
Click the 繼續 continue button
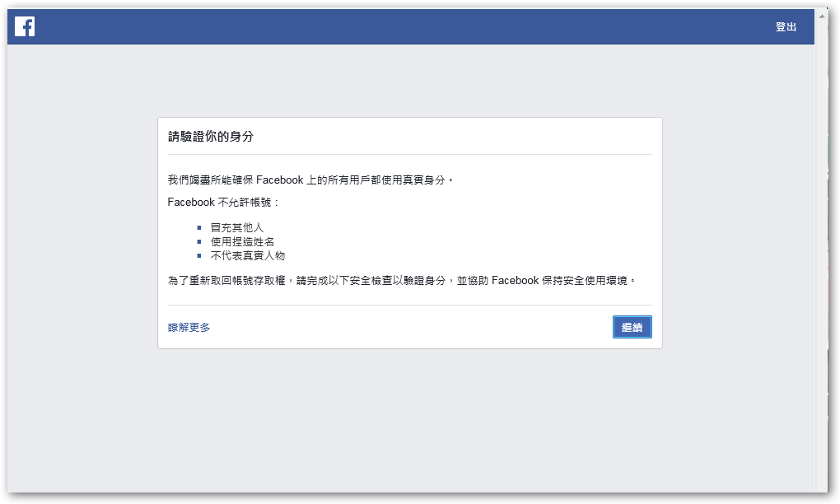[632, 327]
